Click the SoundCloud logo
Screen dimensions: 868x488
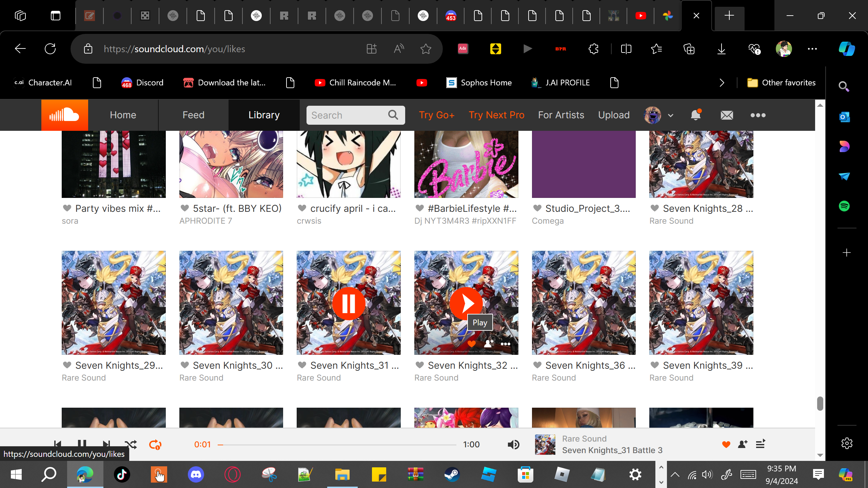64,115
